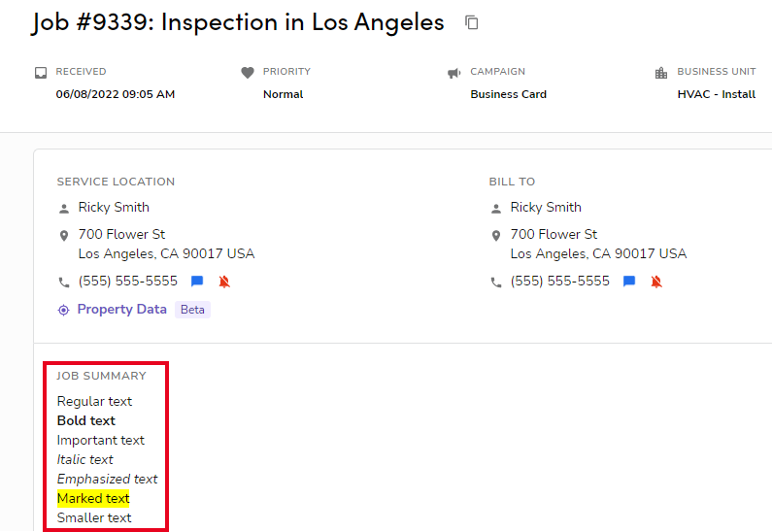Copy the job title using the copy icon
The height and width of the screenshot is (532, 772).
click(472, 22)
